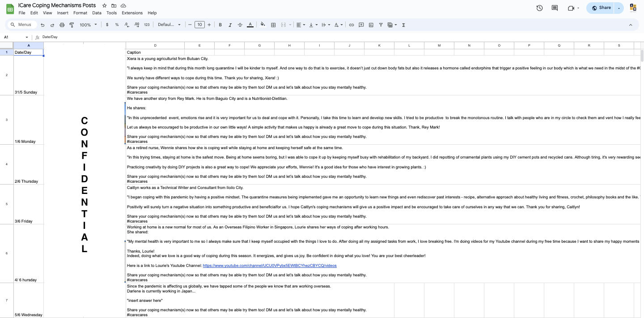Select row 3 header
644x318 pixels.
7,120
